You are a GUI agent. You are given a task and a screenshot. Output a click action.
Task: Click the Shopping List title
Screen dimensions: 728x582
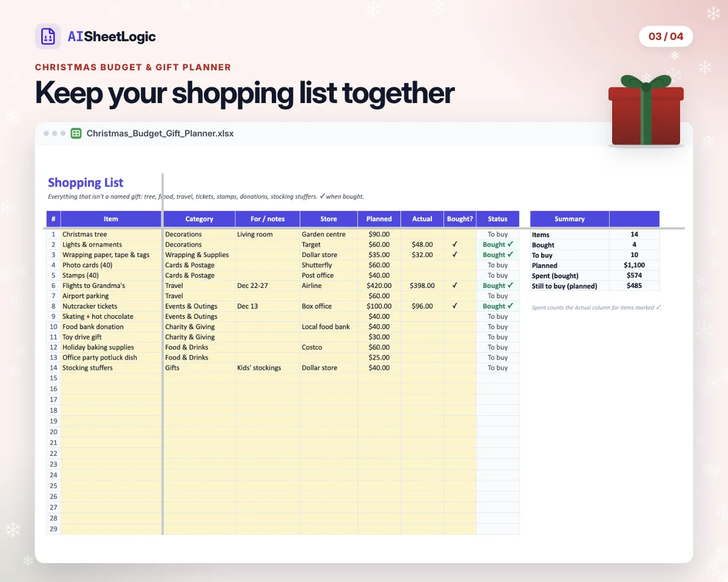pos(86,182)
